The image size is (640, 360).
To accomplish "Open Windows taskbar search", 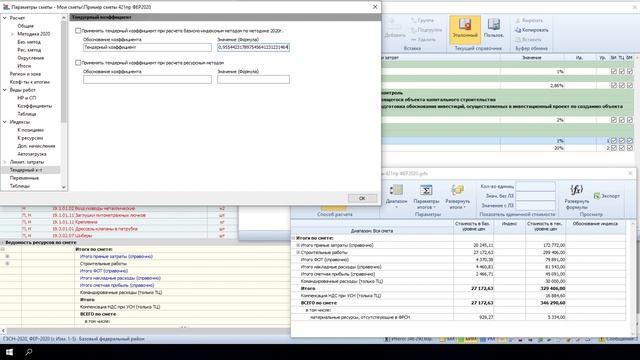I will click(x=29, y=352).
